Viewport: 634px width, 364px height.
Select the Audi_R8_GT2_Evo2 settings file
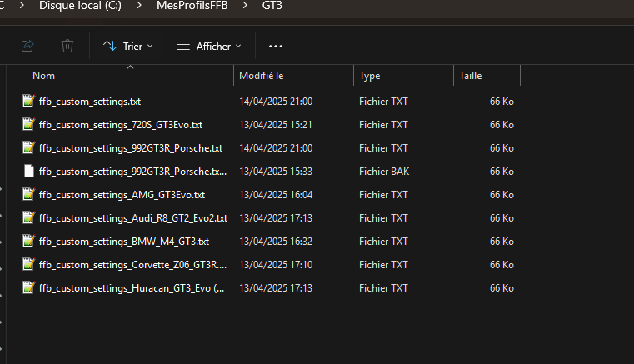point(133,218)
